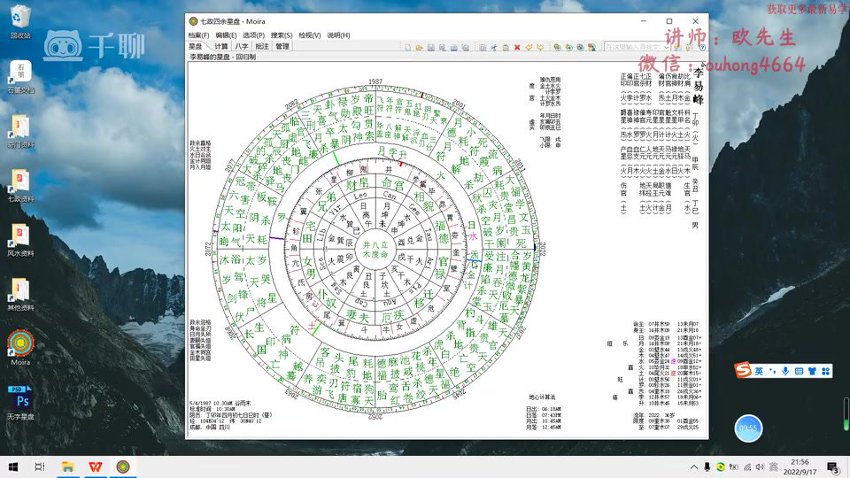
Task: Select the Moira desktop shortcut
Action: click(21, 347)
